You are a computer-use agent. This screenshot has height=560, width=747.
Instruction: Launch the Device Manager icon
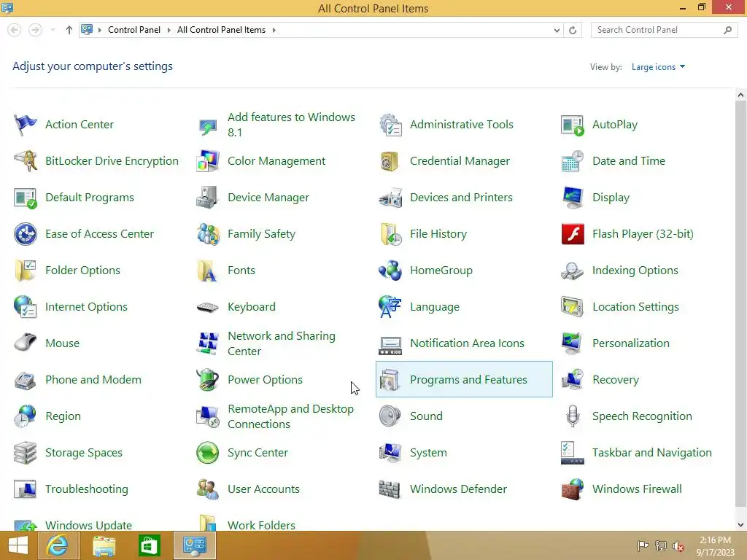coord(208,198)
